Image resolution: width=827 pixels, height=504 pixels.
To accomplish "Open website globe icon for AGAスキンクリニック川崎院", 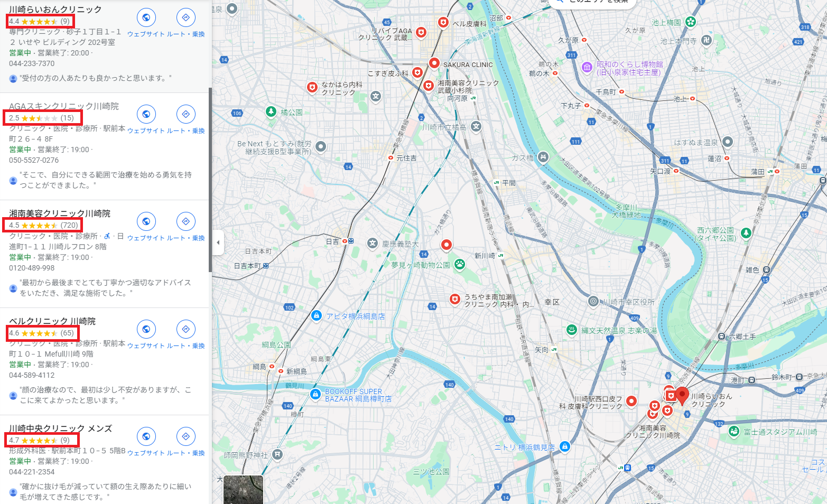I will pyautogui.click(x=146, y=114).
